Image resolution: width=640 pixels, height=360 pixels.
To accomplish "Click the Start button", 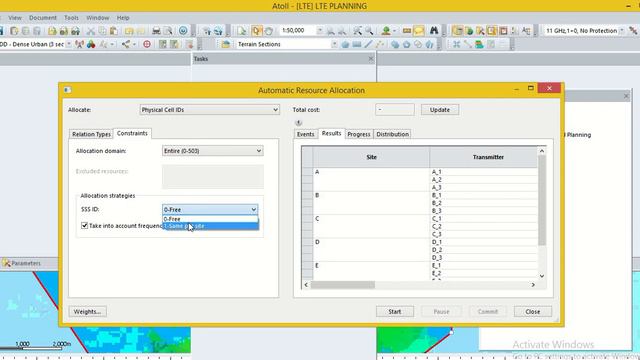I will point(394,311).
